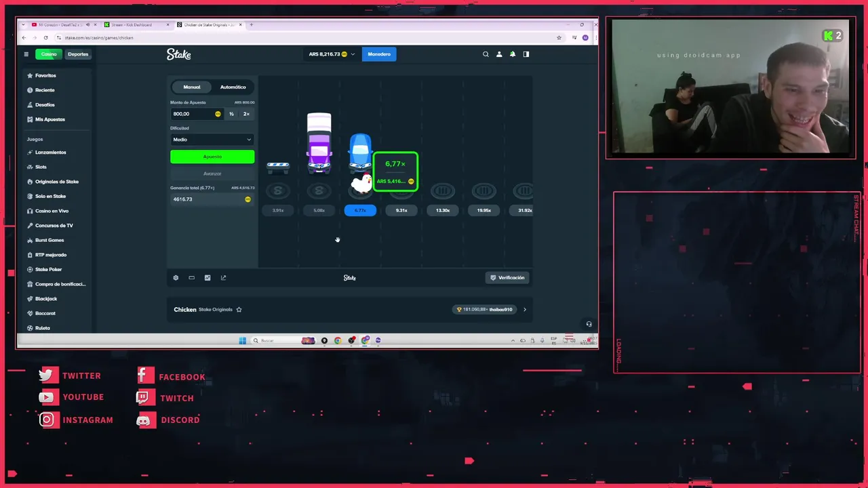Open the search magnifier on Stake

click(486, 54)
